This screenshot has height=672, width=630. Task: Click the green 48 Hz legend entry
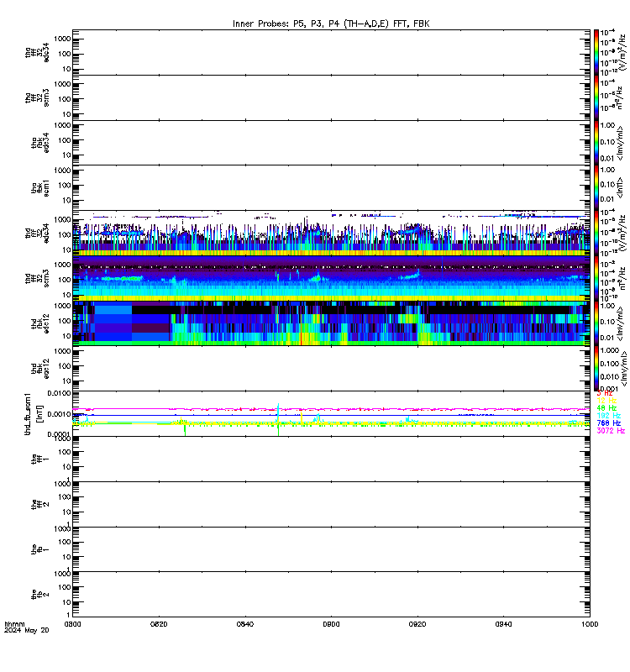coord(606,408)
